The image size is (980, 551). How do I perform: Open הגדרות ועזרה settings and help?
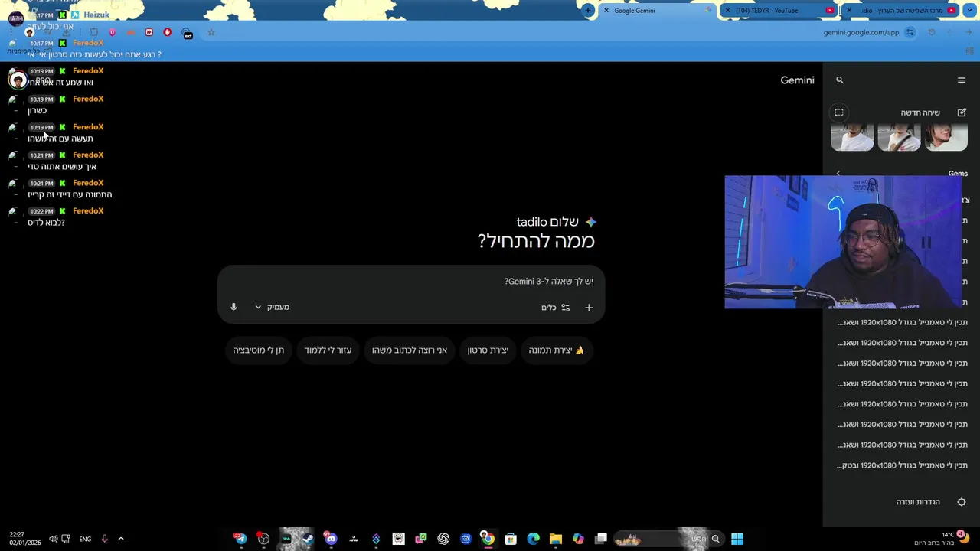point(918,502)
